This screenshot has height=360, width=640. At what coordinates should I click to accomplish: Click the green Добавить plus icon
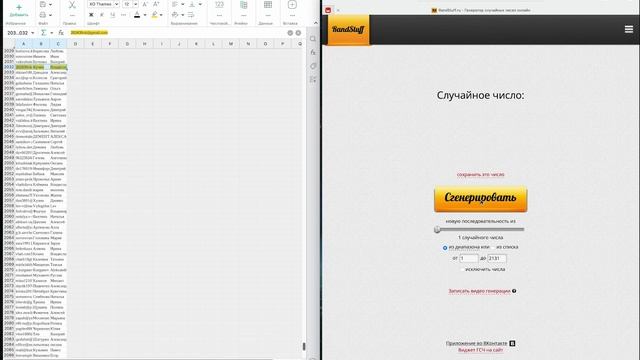pos(18,7)
